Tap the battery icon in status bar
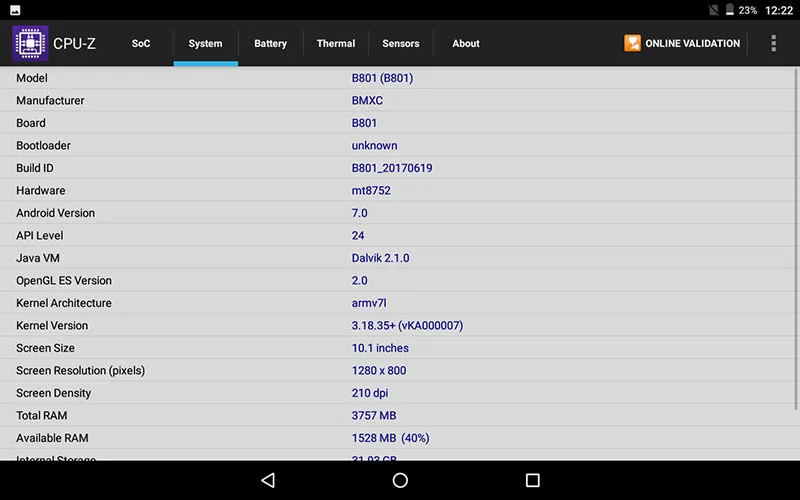 [x=730, y=10]
